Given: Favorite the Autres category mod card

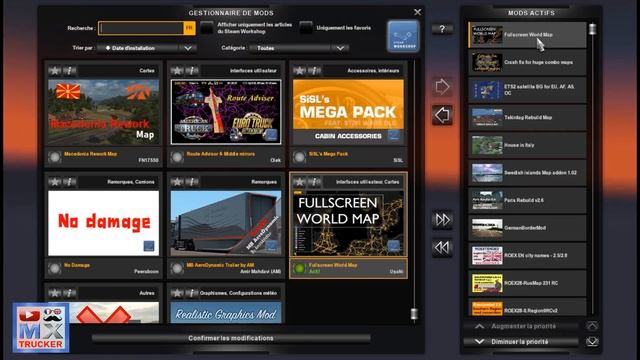Looking at the screenshot, I should (55, 293).
